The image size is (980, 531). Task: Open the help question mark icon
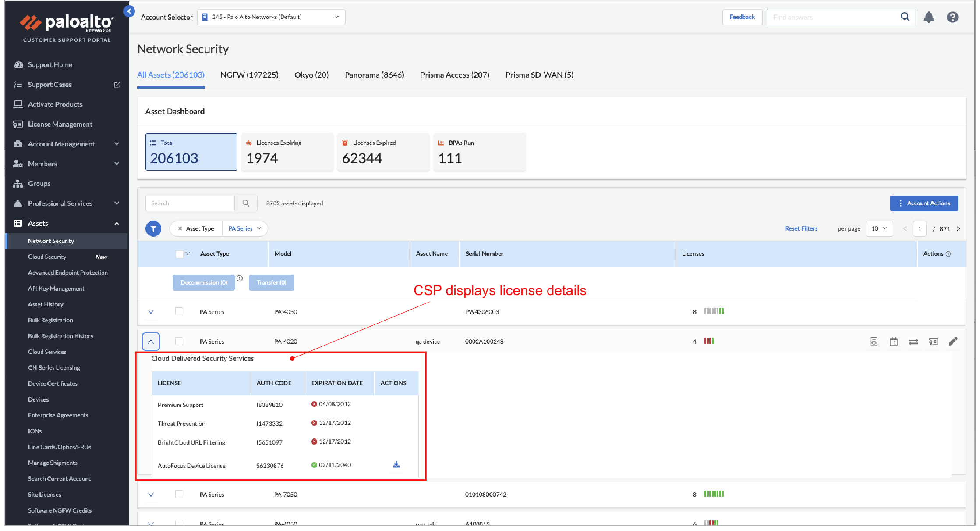pos(952,17)
